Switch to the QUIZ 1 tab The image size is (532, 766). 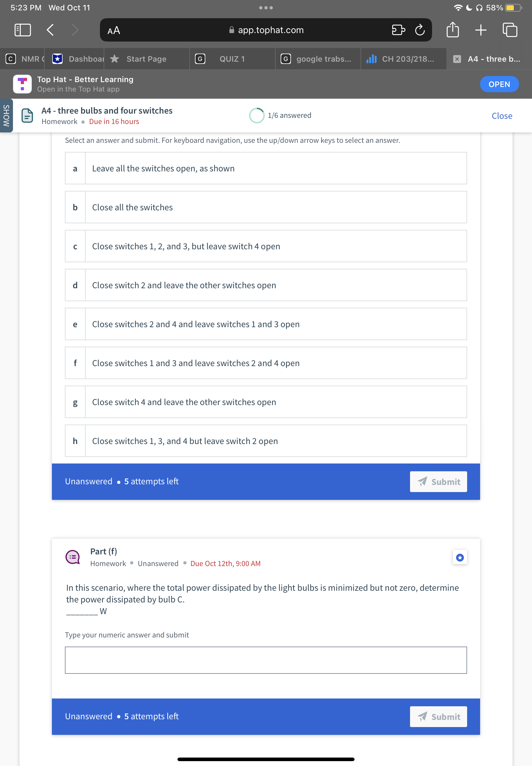tap(232, 59)
